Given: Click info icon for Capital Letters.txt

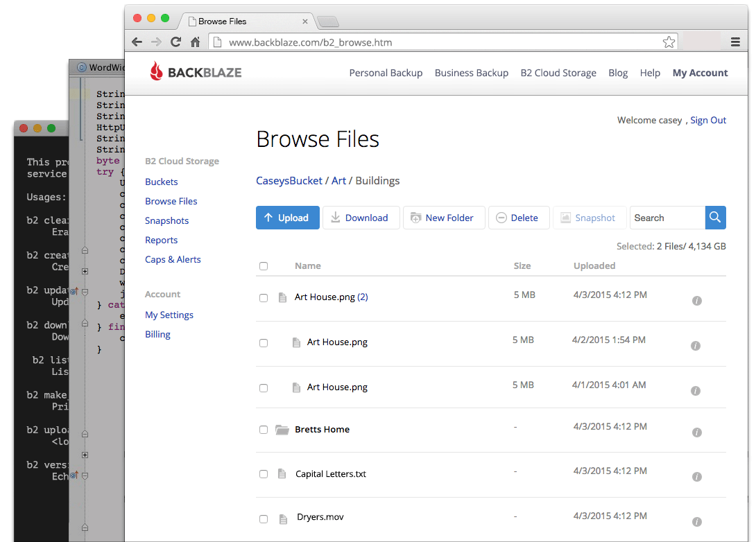Looking at the screenshot, I should [696, 477].
